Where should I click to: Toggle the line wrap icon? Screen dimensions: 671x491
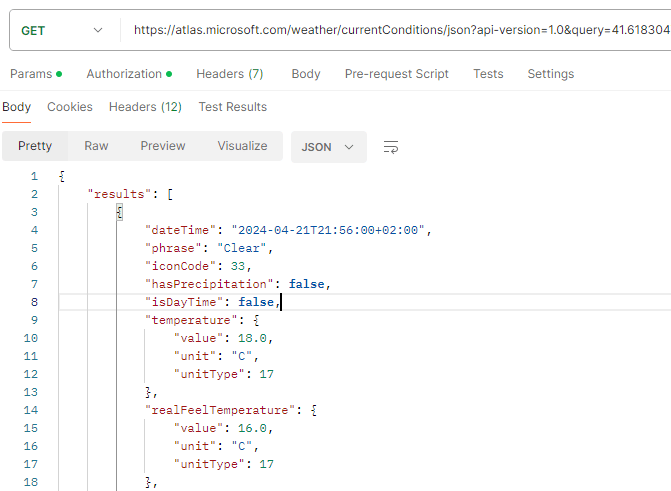(391, 147)
